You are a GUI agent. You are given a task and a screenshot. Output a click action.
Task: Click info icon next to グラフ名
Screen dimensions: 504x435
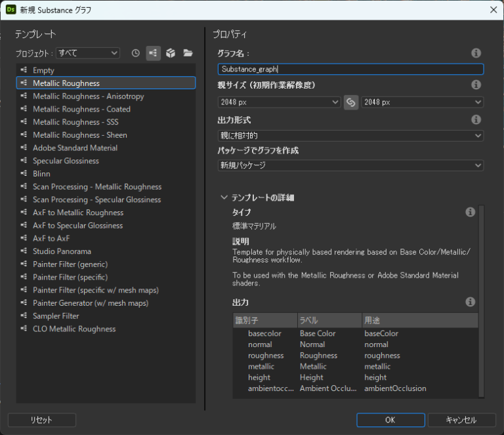tap(476, 53)
